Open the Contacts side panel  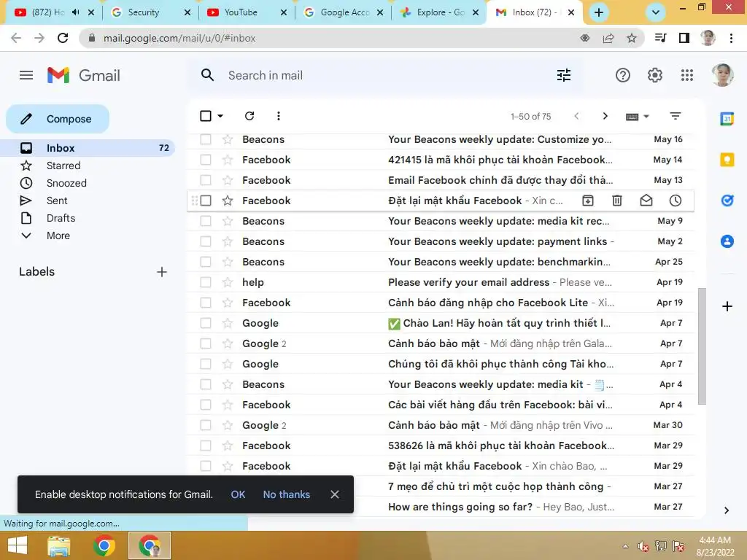point(727,241)
